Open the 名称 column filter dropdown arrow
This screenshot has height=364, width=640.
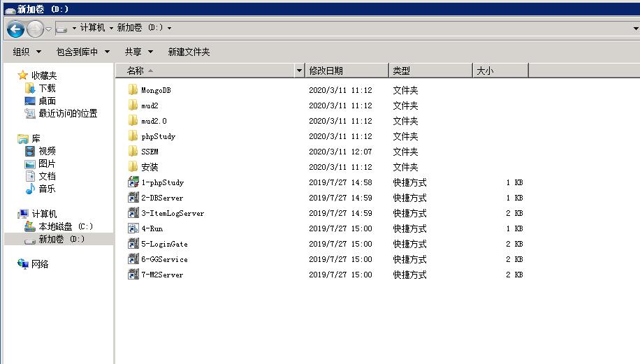pyautogui.click(x=300, y=71)
